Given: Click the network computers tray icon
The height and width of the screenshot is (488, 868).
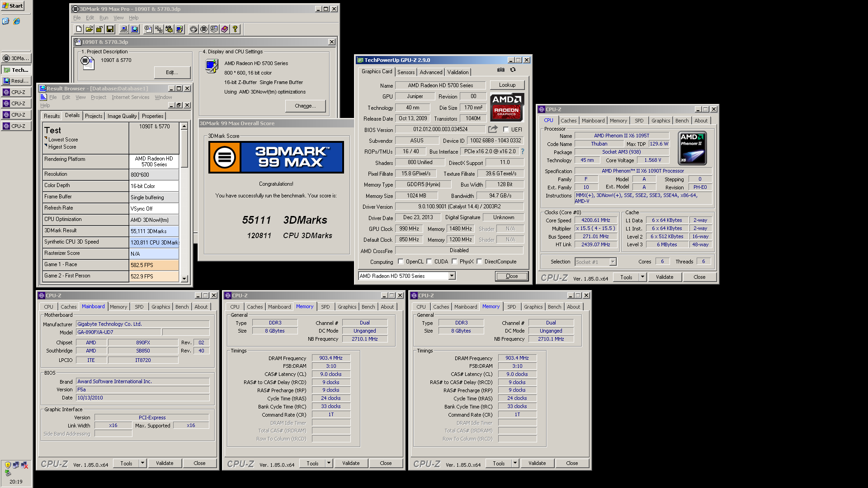Looking at the screenshot, I should point(16,465).
